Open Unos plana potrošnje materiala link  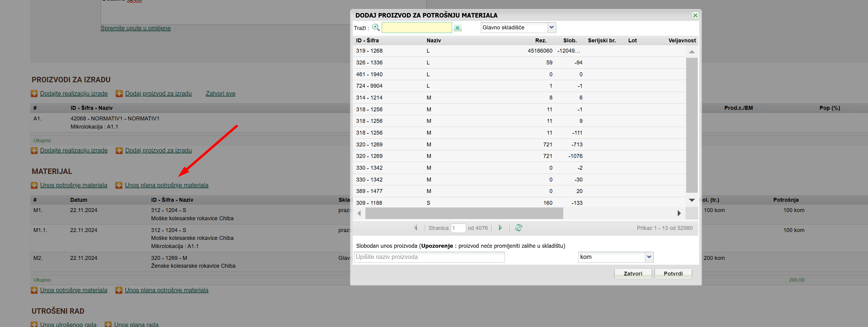166,185
